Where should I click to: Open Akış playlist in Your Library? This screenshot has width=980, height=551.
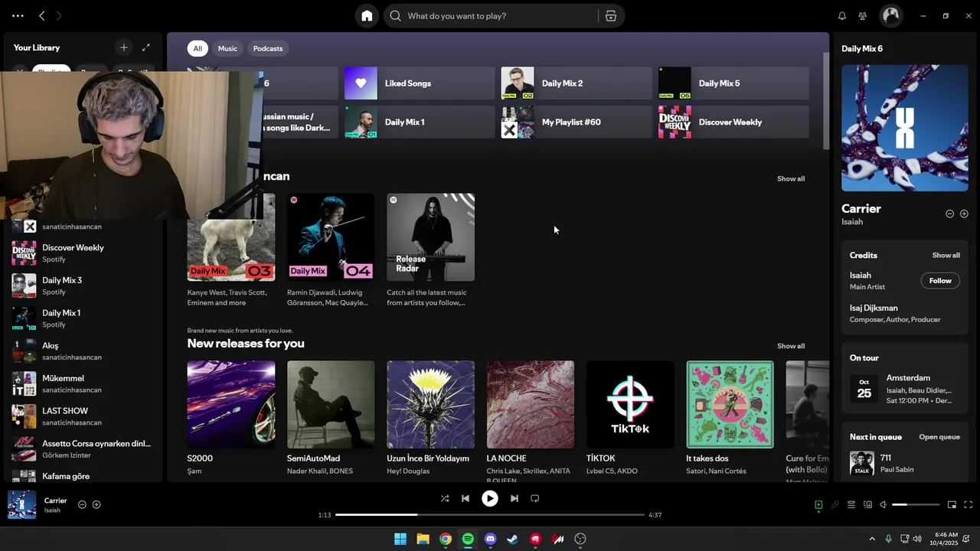pos(82,351)
